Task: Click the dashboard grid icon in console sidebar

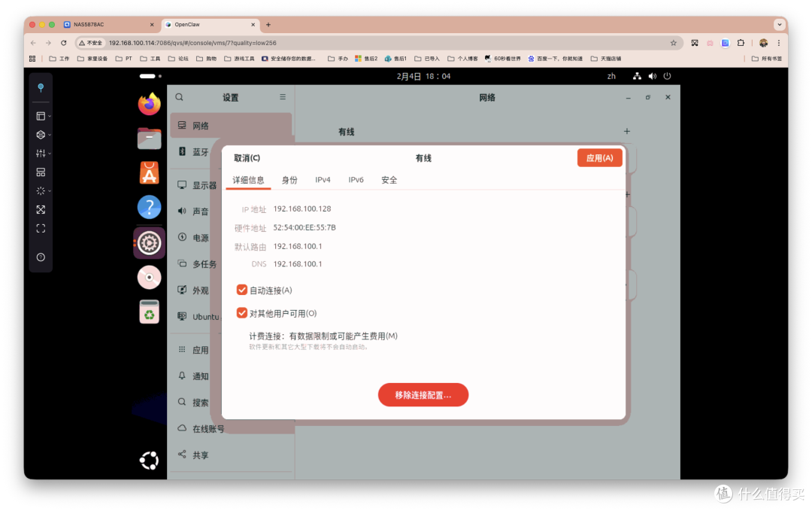Action: (x=41, y=172)
